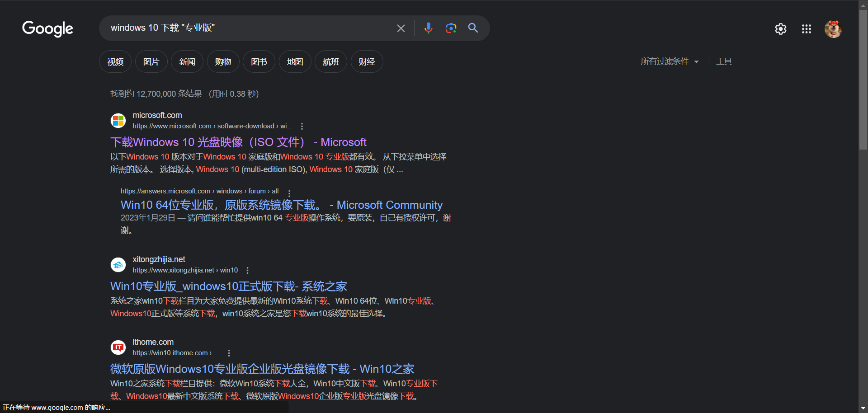Open more options for microsoft.com result

coord(302,127)
